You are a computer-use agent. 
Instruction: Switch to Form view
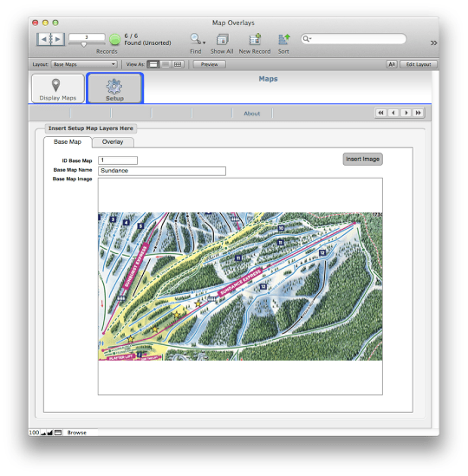[153, 64]
